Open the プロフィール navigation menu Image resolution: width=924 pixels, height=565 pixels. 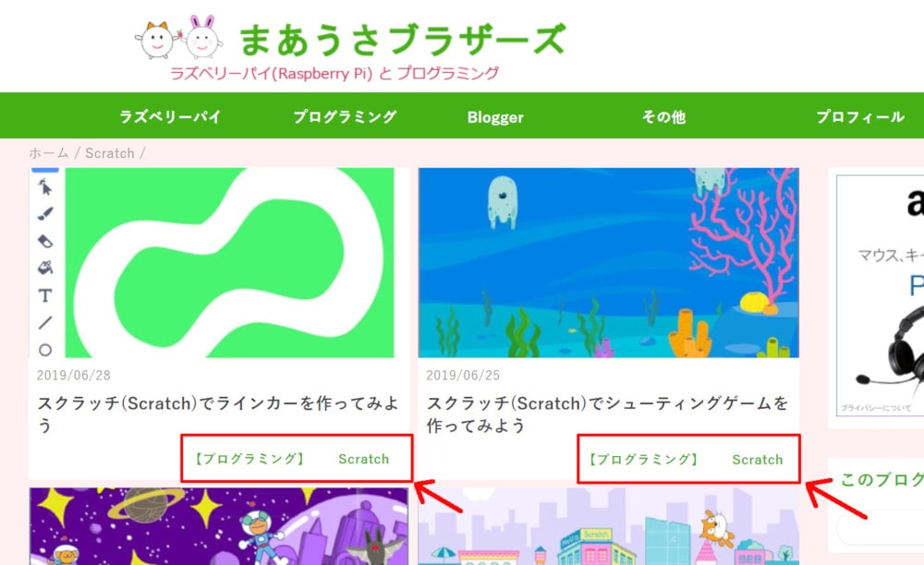pyautogui.click(x=861, y=115)
